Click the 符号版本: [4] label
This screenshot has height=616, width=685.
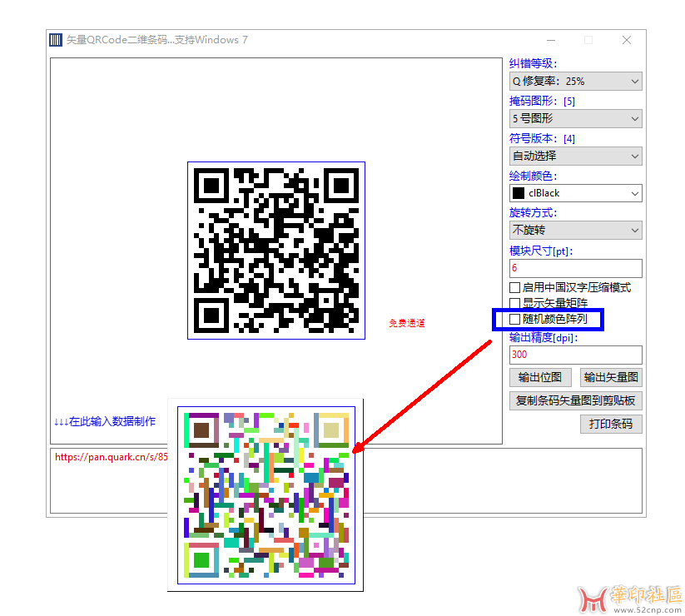tap(542, 138)
